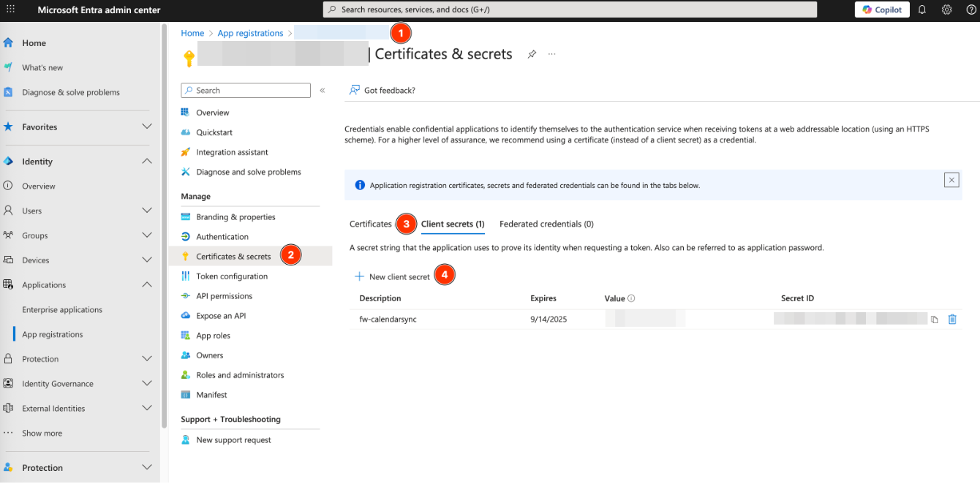
Task: Click the left navigation scrollbar
Action: click(164, 227)
